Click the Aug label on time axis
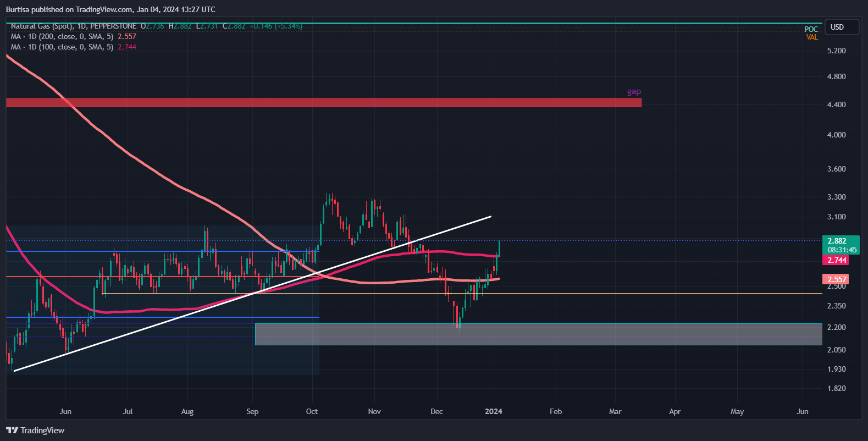The height and width of the screenshot is (441, 868). 187,411
